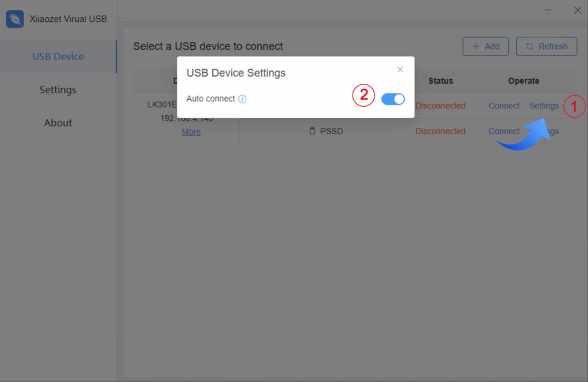Click the Operate column header
This screenshot has width=588, height=382.
pos(523,81)
